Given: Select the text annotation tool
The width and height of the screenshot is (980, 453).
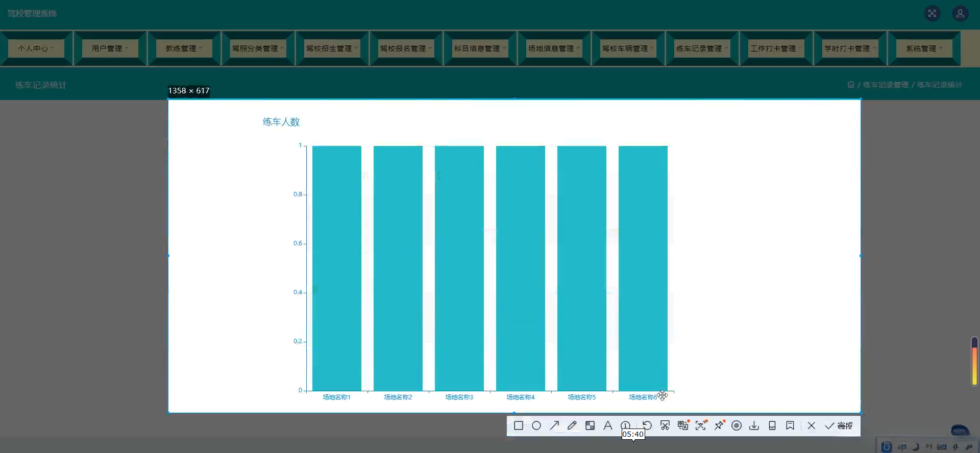Looking at the screenshot, I should point(608,425).
